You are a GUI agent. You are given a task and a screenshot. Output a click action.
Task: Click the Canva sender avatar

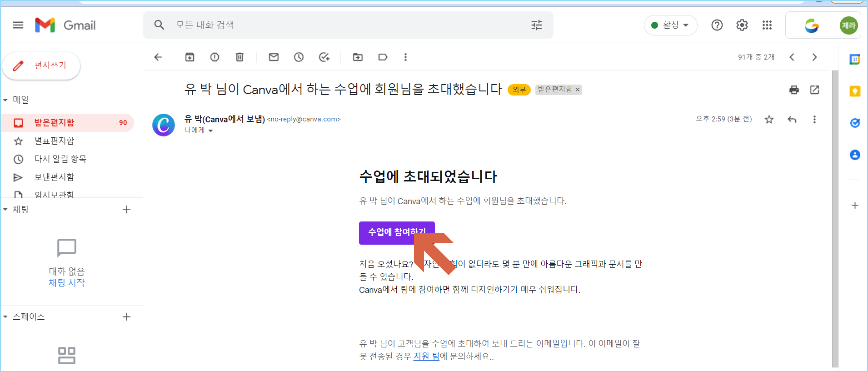(x=164, y=125)
